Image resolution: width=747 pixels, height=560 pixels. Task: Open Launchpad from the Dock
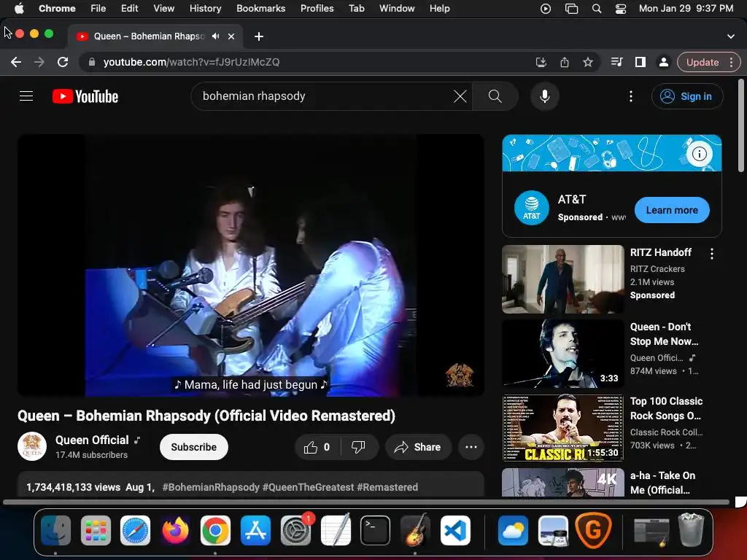[96, 531]
